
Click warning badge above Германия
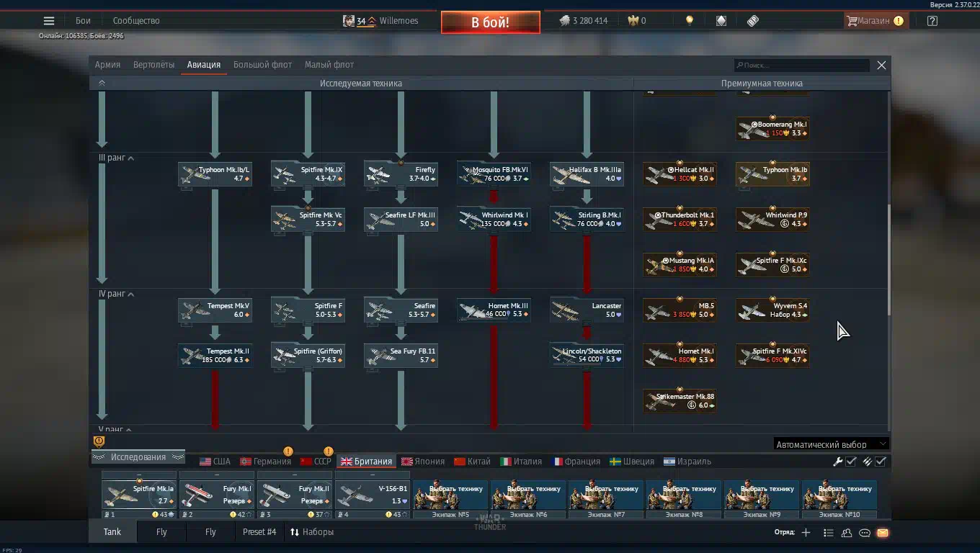[288, 451]
